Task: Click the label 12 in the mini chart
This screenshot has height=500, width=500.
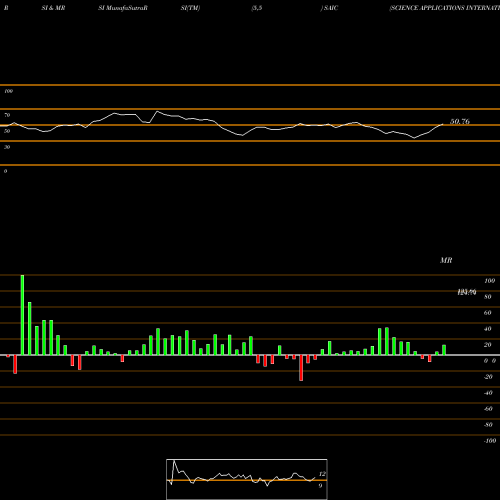Action: [x=322, y=474]
